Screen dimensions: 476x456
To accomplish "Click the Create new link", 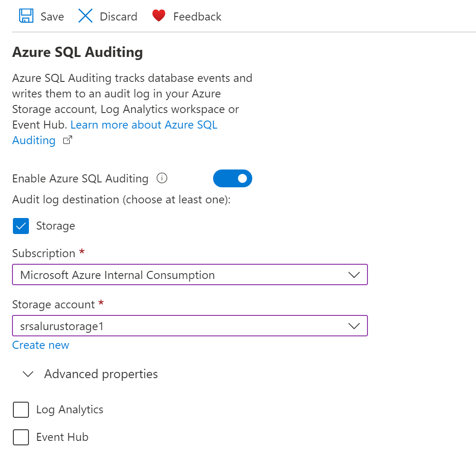I will click(x=40, y=345).
